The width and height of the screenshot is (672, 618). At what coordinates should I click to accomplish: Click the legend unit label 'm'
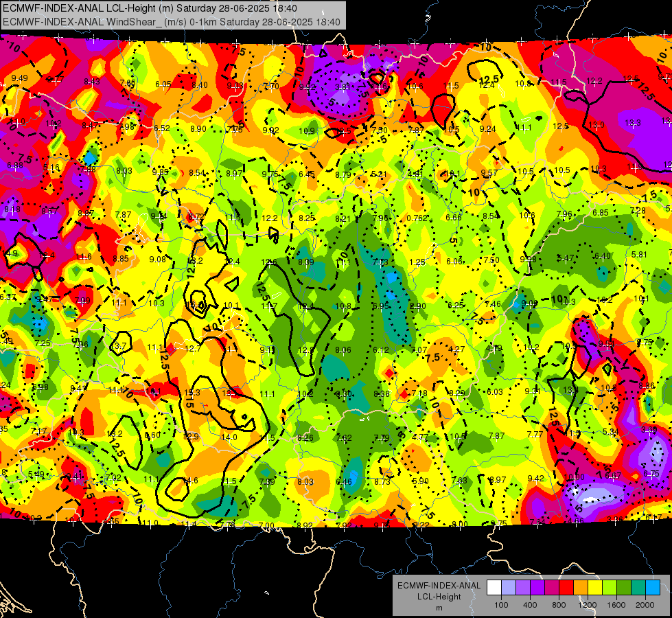439,608
